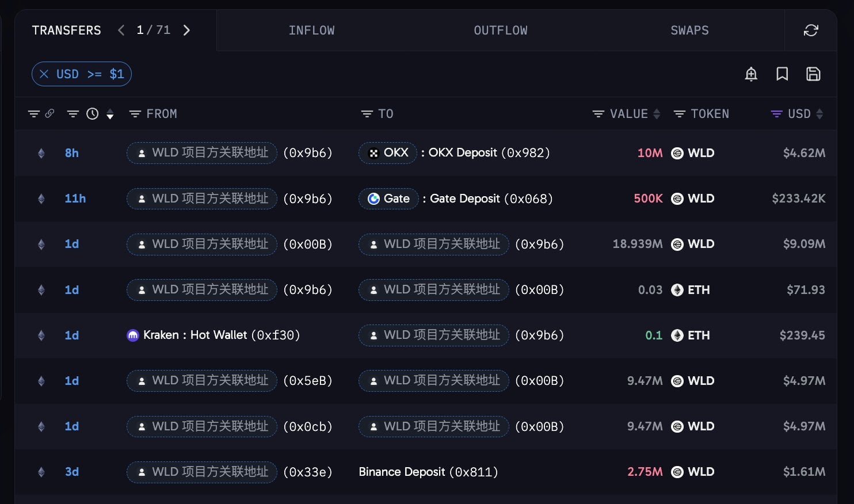Click the 18.939M transfer value
The height and width of the screenshot is (504, 854).
click(x=638, y=244)
